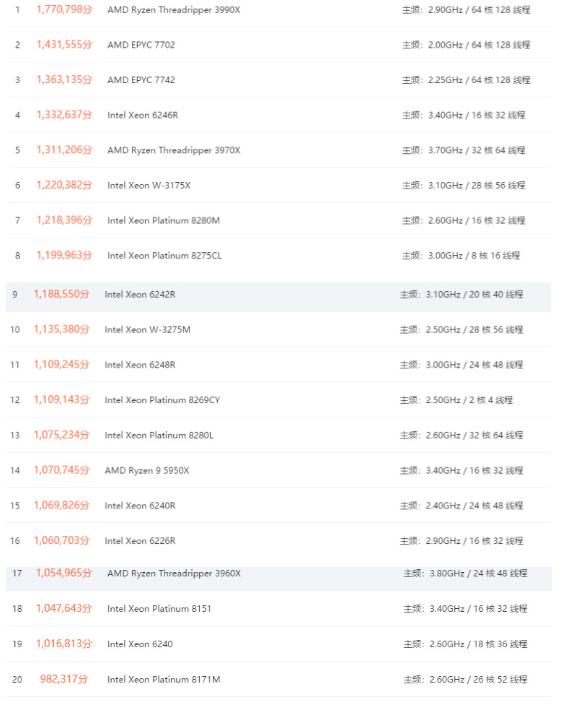Select Intel Xeon Platinum 8151
This screenshot has height=705, width=561.
coord(159,609)
